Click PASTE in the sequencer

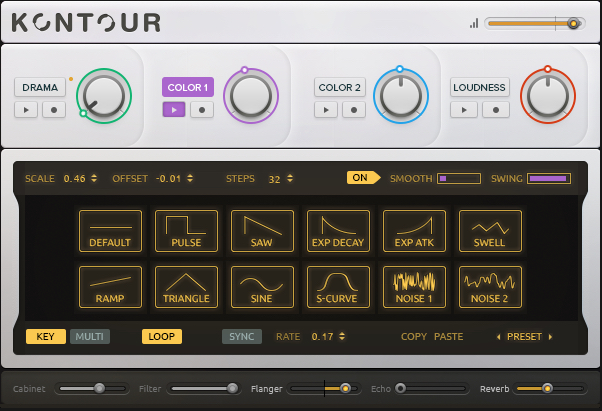(x=448, y=337)
